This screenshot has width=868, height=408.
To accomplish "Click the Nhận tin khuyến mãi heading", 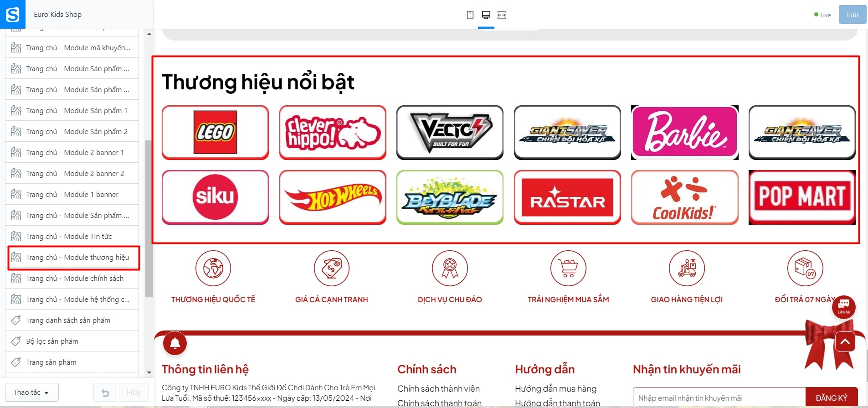I will (x=687, y=369).
